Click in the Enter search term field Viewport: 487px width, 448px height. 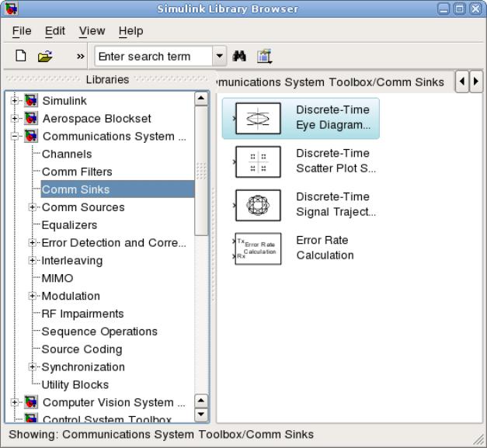[154, 56]
